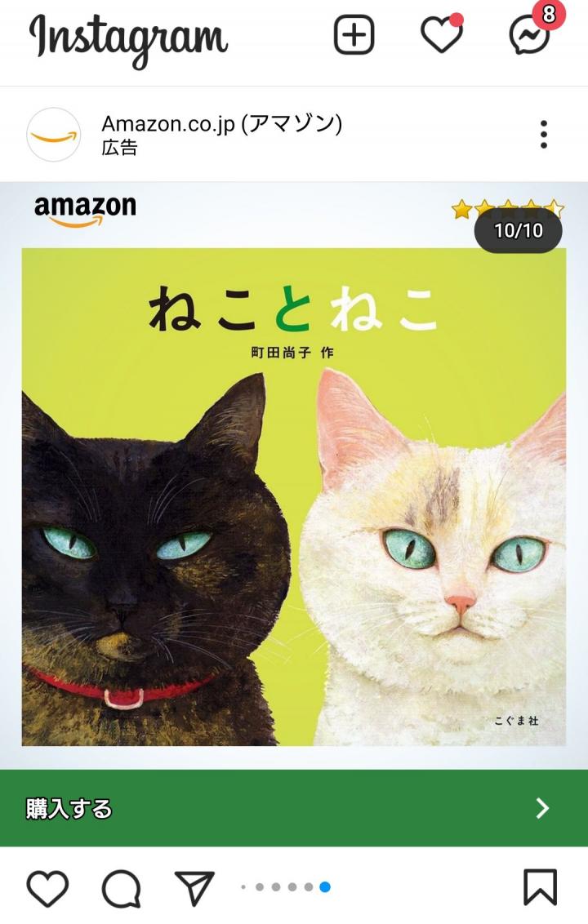
Task: Select the active blue carousel dot
Action: [325, 887]
